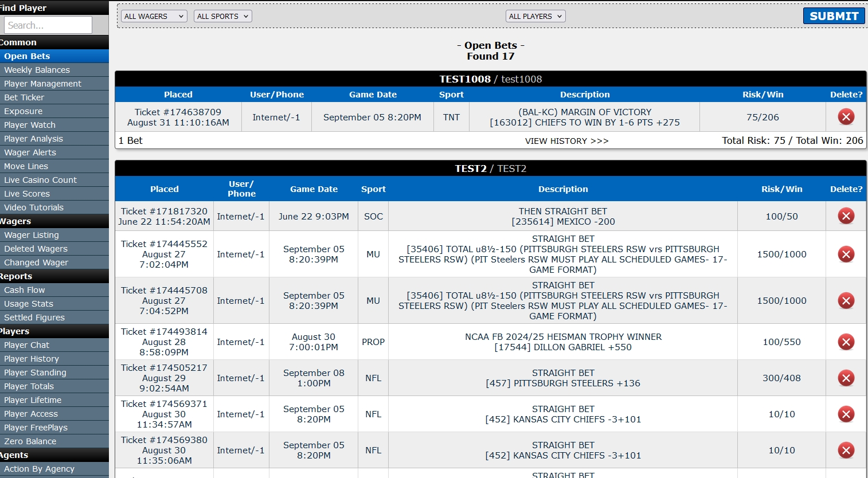Screen dimensions: 868x478
Task: Open Deleted Wagers
Action: click(54, 249)
